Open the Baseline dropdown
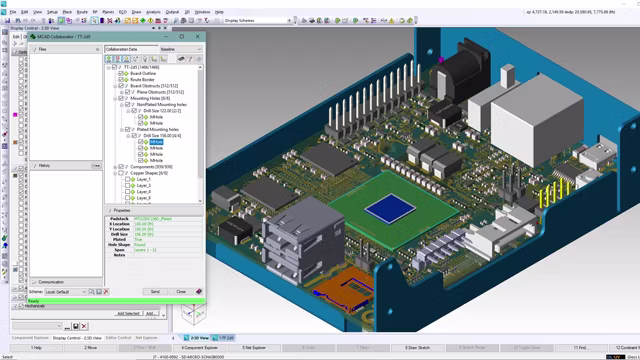 point(181,49)
